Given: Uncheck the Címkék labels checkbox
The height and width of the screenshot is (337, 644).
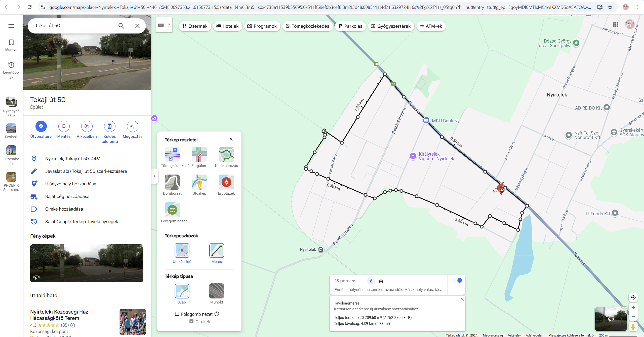Looking at the screenshot, I should coord(191,321).
